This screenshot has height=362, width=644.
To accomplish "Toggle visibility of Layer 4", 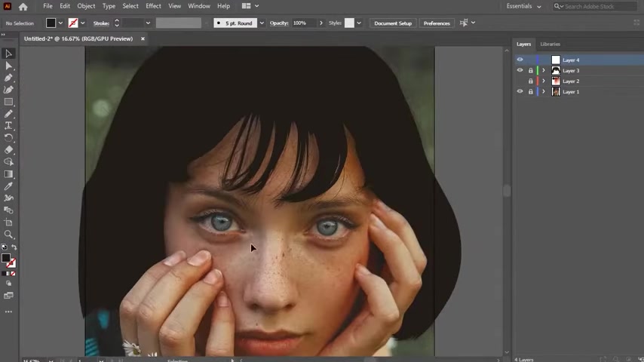I will [520, 60].
